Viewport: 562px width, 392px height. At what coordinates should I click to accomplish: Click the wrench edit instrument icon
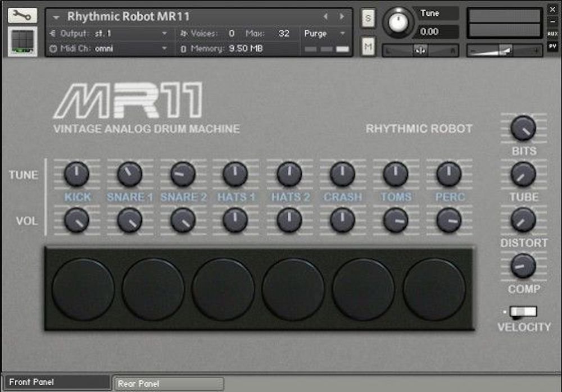pos(22,15)
